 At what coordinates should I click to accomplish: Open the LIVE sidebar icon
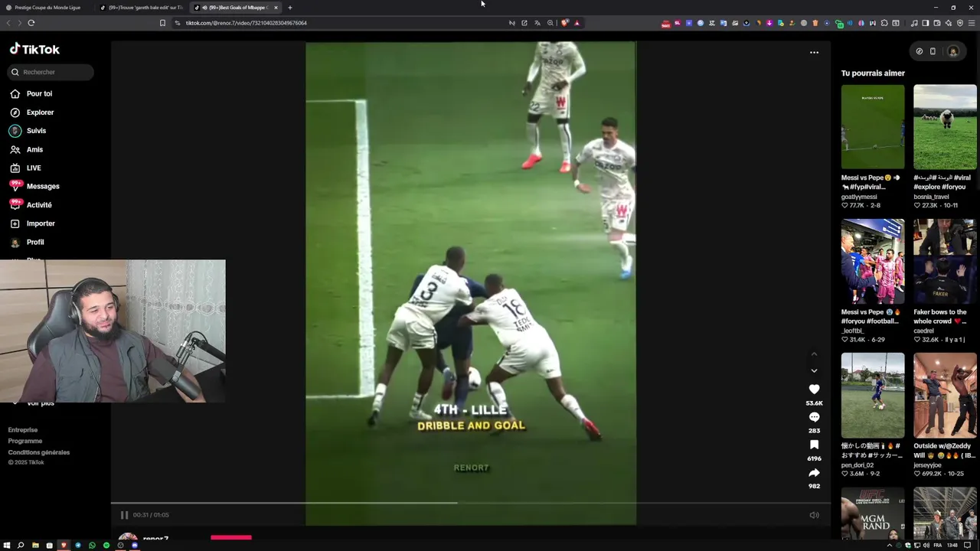click(15, 168)
